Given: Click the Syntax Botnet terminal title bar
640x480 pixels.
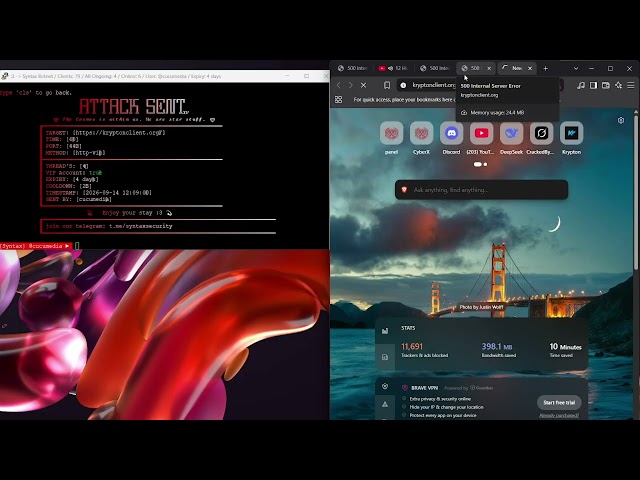Looking at the screenshot, I should pyautogui.click(x=163, y=76).
